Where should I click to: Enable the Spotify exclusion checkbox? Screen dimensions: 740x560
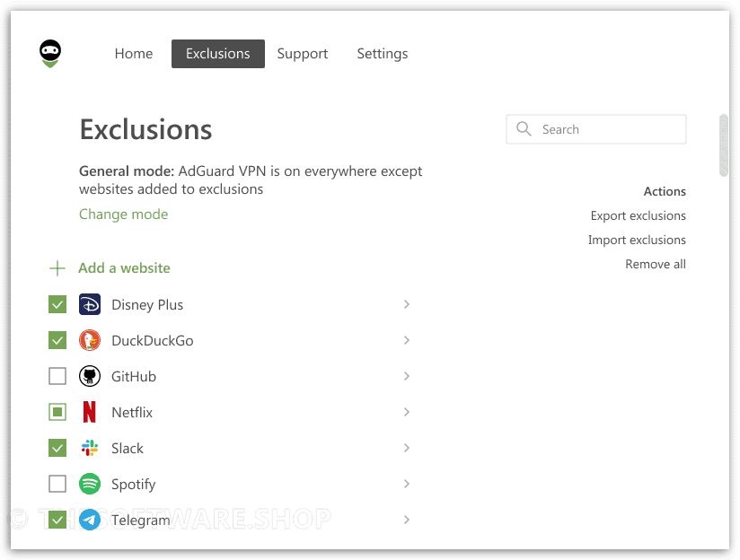click(57, 484)
